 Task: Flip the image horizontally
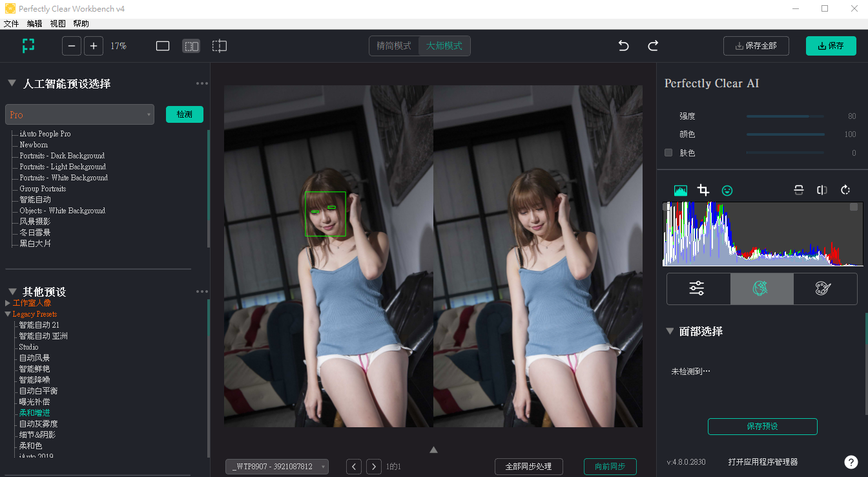pyautogui.click(x=822, y=190)
